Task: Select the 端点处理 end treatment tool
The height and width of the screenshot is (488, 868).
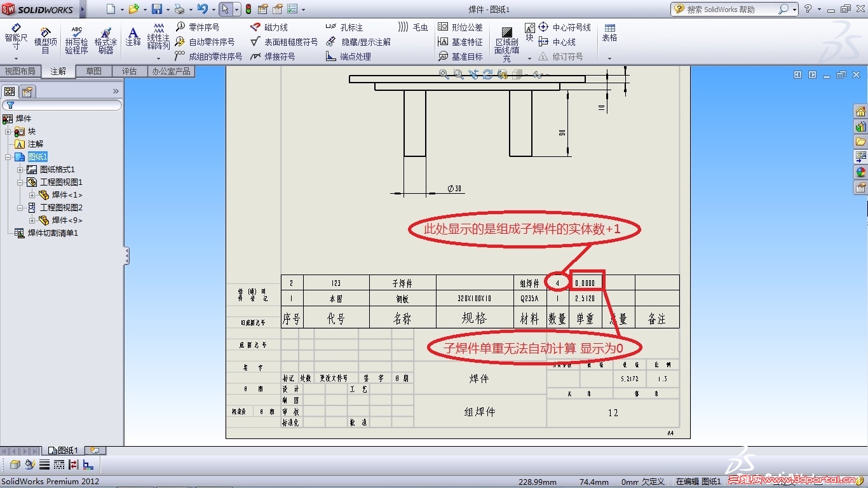Action: tap(348, 57)
